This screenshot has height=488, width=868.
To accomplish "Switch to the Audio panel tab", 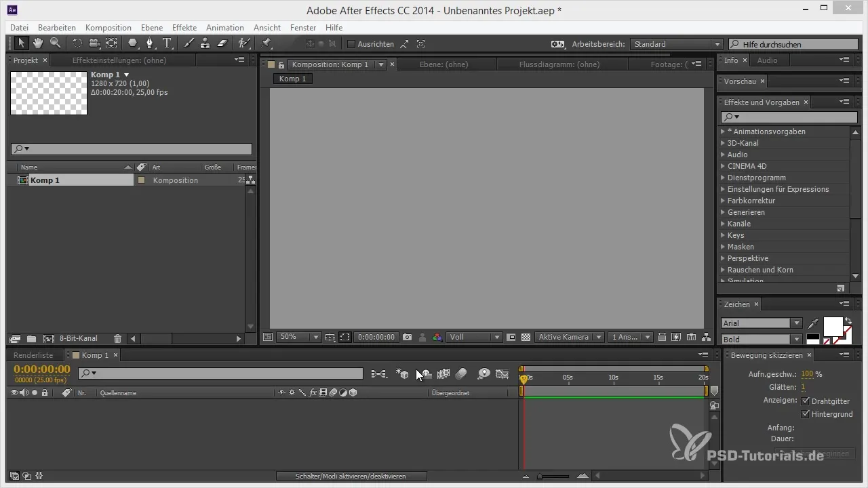I will tap(767, 60).
